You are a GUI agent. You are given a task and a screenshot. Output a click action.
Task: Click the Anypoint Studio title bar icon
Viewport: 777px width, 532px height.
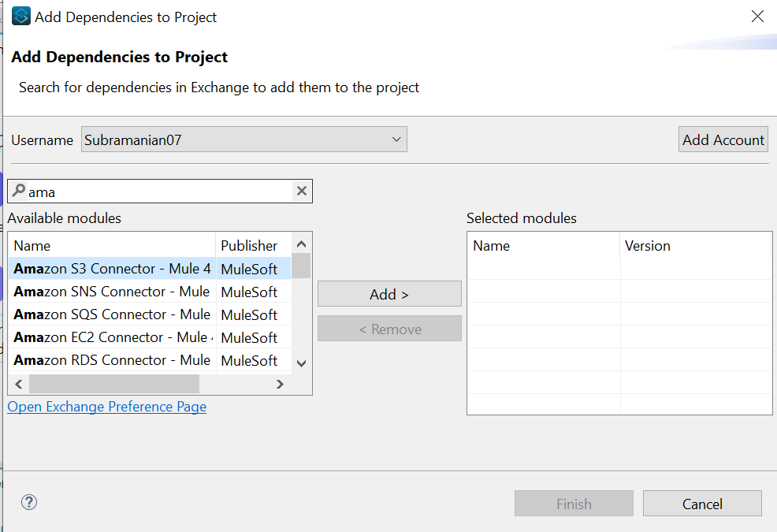tap(21, 17)
